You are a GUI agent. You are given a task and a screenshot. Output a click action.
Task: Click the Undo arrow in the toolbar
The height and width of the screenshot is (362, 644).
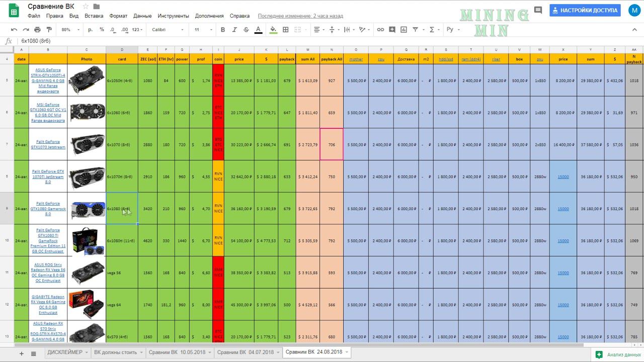14,30
